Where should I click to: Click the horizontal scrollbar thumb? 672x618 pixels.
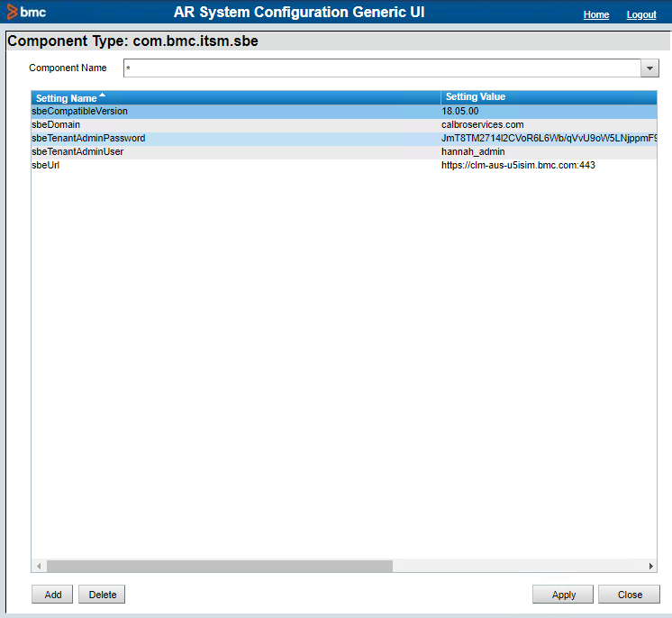click(220, 566)
